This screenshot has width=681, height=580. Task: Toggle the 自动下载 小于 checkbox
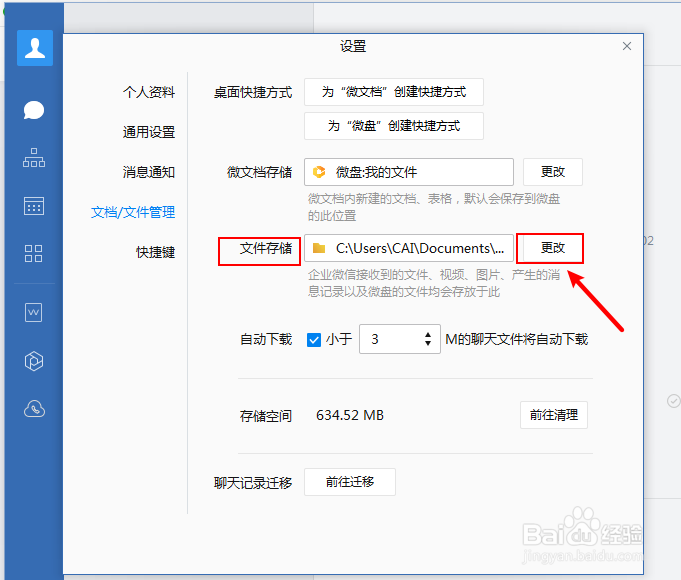[x=314, y=340]
